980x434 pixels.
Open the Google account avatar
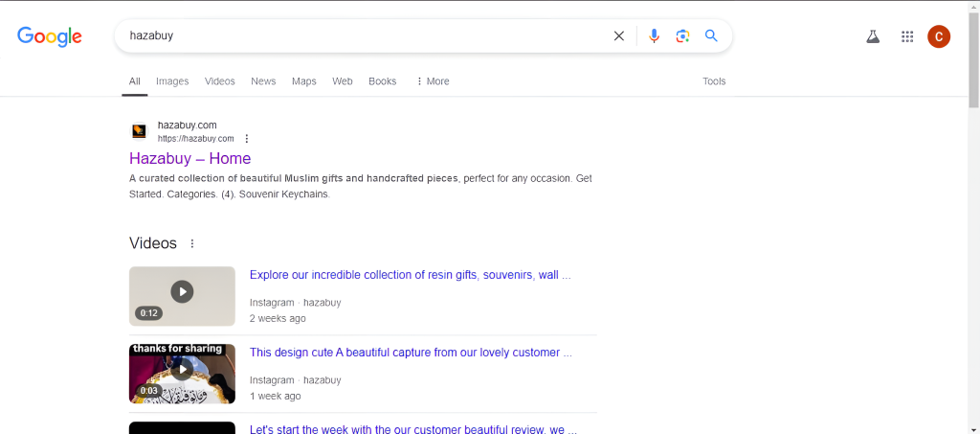point(939,36)
